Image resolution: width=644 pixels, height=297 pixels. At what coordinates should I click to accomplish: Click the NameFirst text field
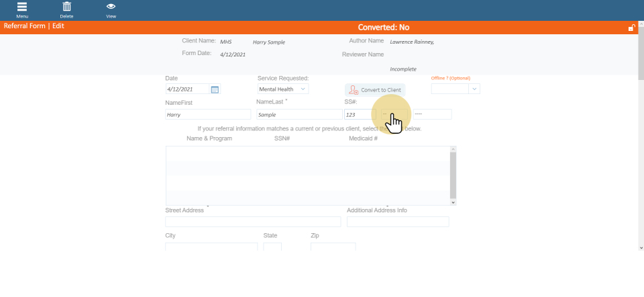click(207, 115)
